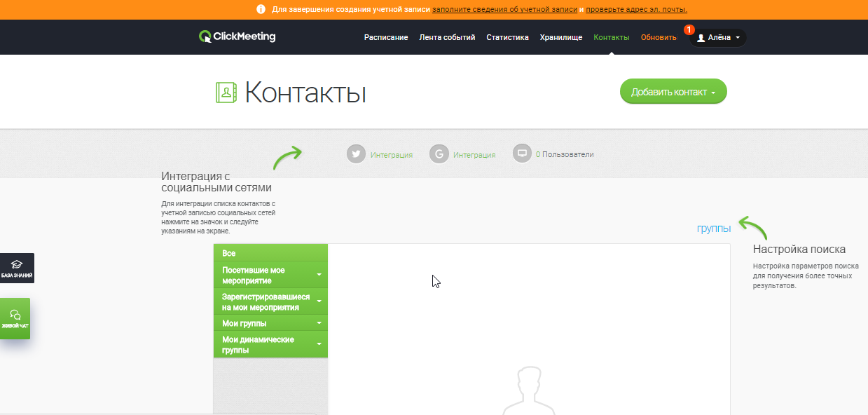Click the Пользователи (users) icon

click(x=521, y=153)
